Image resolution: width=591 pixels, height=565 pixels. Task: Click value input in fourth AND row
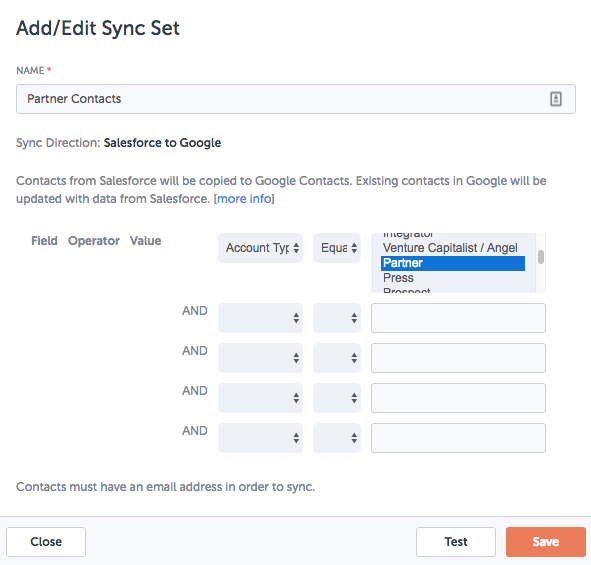tap(458, 438)
